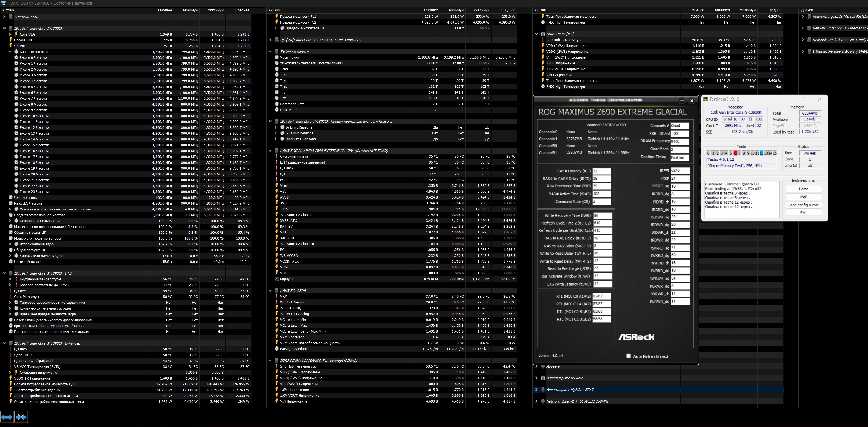Viewport: 868px width, 427px height.
Task: Click the fan icon beside Корпус1 row
Action: click(x=277, y=279)
